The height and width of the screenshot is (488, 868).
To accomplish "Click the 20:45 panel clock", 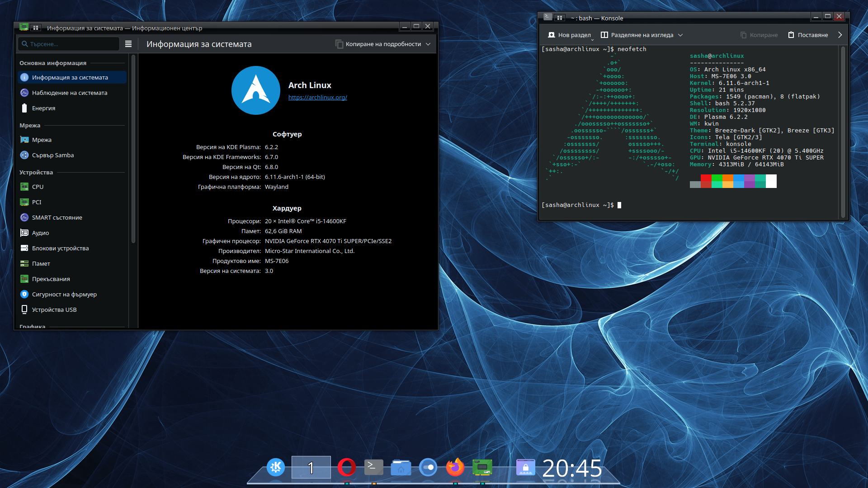I will [x=572, y=468].
